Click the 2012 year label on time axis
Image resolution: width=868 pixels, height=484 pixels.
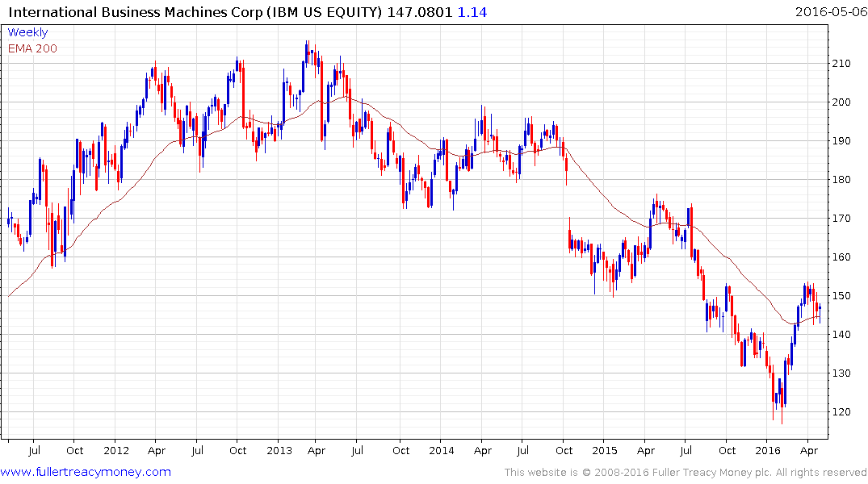click(x=115, y=451)
